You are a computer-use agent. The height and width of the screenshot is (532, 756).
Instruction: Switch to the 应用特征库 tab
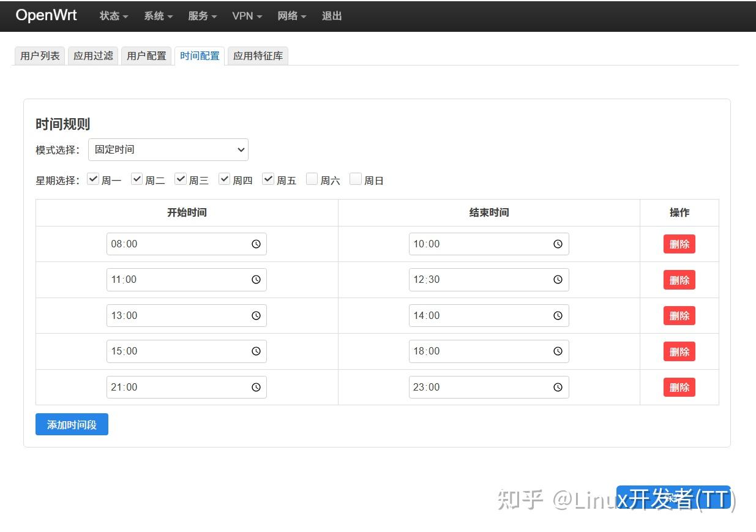(258, 56)
